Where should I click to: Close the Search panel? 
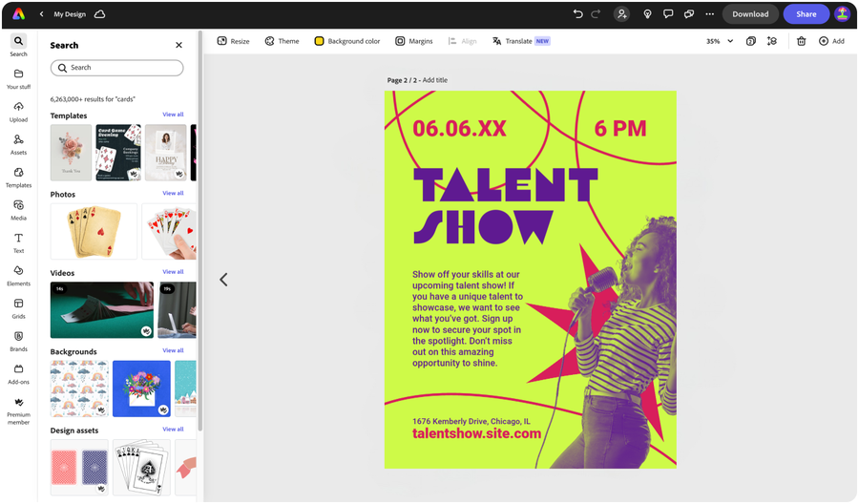178,45
